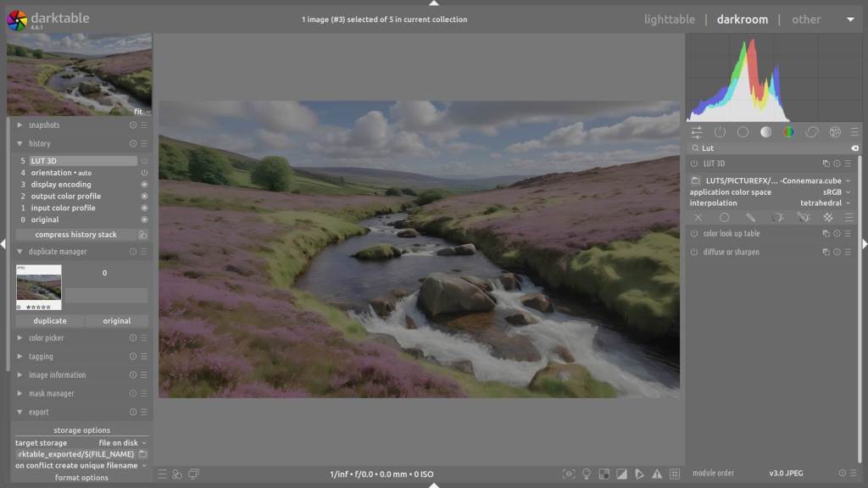This screenshot has height=488, width=868.
Task: Toggle color assessment lightbulb icon
Action: [x=587, y=474]
